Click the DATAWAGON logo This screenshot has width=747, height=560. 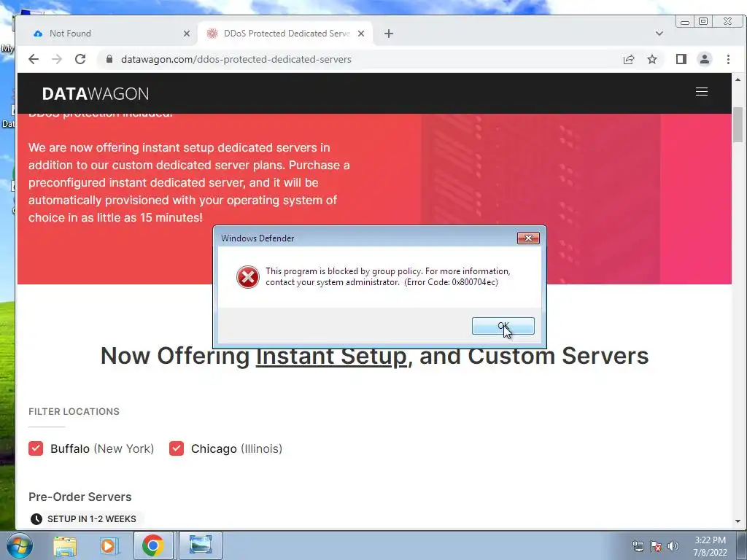[x=96, y=94]
